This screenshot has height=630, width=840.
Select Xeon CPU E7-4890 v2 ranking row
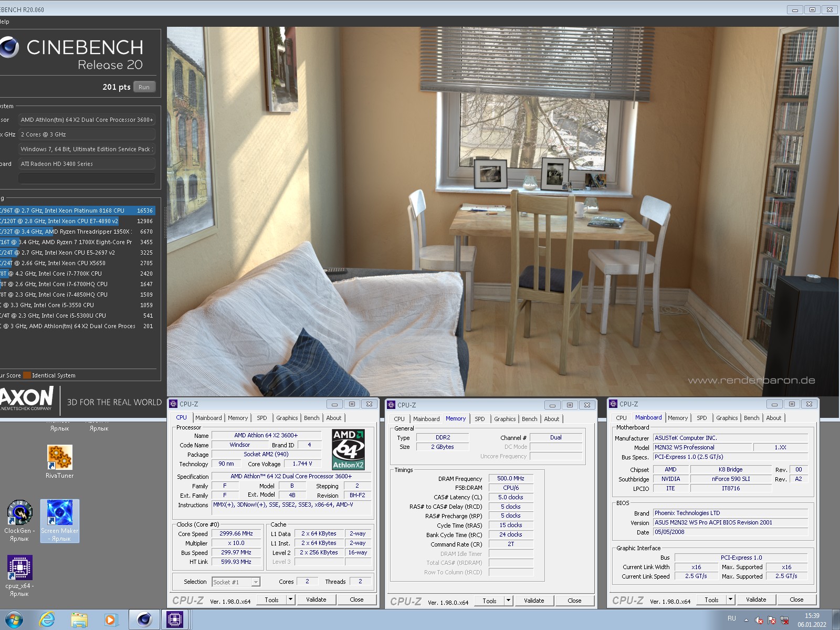click(78, 221)
